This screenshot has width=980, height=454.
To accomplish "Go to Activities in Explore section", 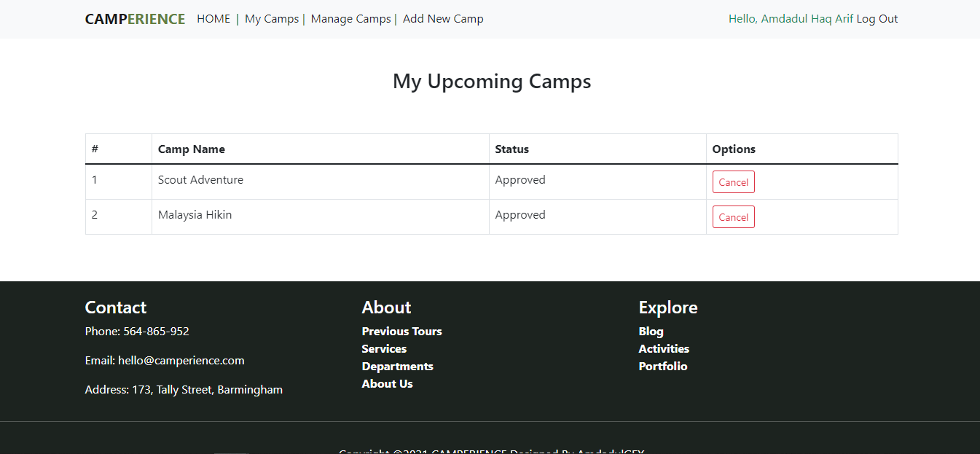I will (x=664, y=349).
